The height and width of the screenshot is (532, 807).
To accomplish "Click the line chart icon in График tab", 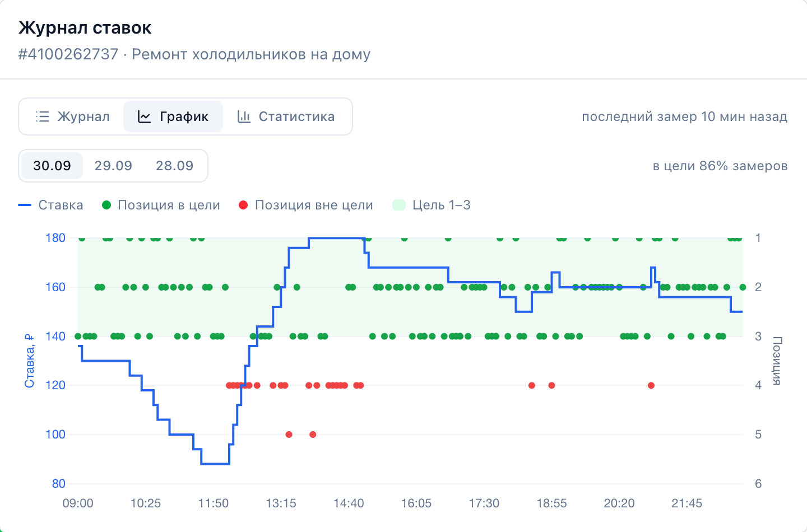I will click(x=145, y=116).
